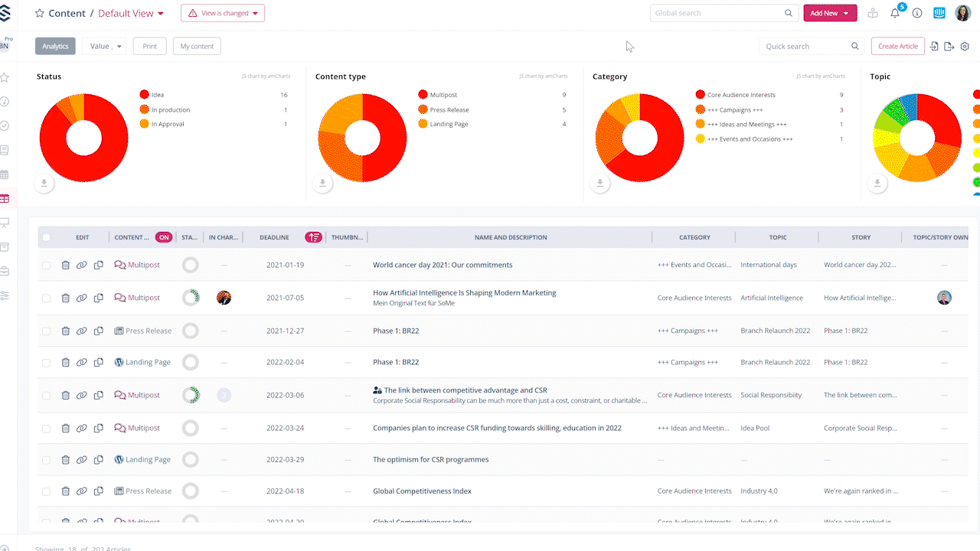Open the Add New dropdown
The width and height of the screenshot is (980, 551).
[829, 13]
